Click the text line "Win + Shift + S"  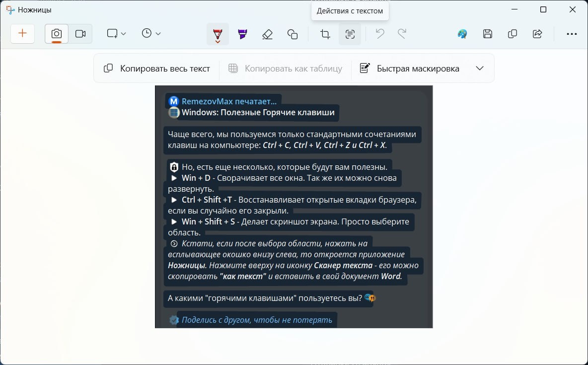208,221
